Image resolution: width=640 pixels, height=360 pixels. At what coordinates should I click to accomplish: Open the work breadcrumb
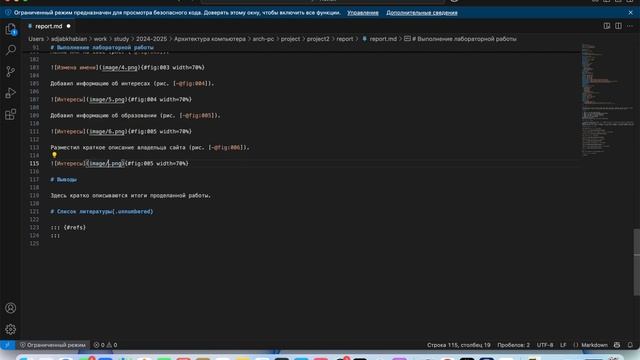point(100,39)
